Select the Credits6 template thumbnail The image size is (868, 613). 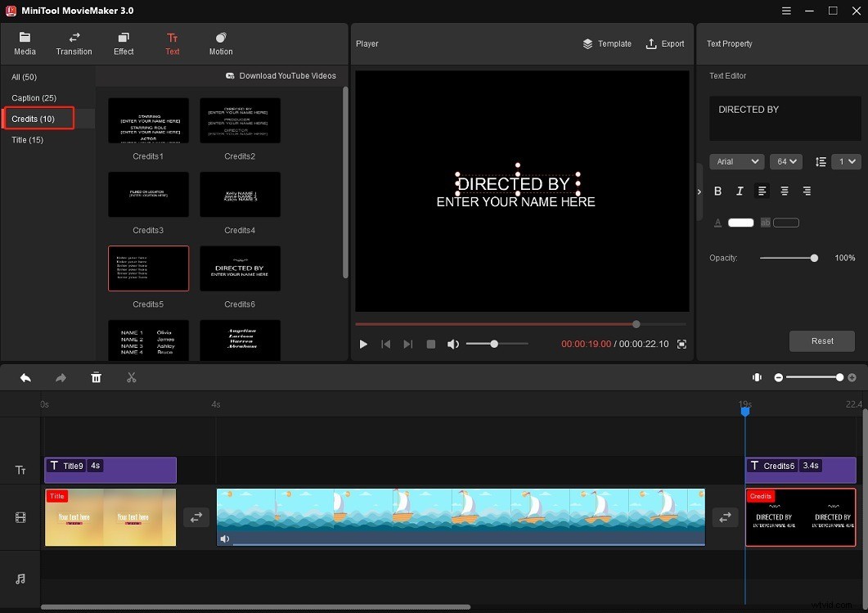pos(240,268)
